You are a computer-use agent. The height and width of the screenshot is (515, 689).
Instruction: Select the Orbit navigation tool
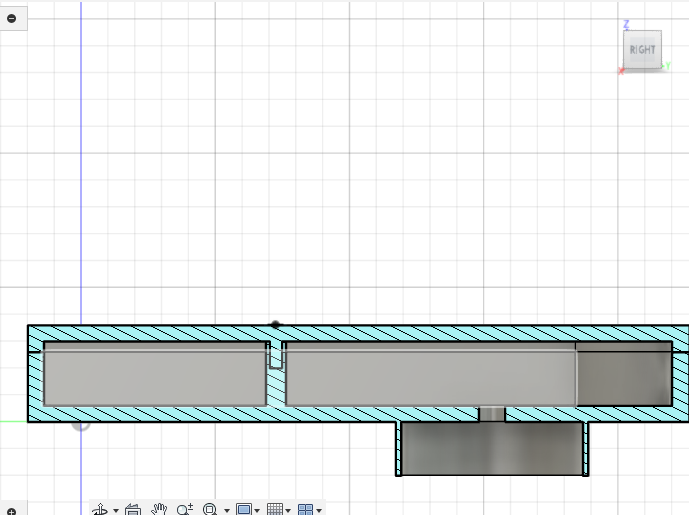[x=100, y=510]
